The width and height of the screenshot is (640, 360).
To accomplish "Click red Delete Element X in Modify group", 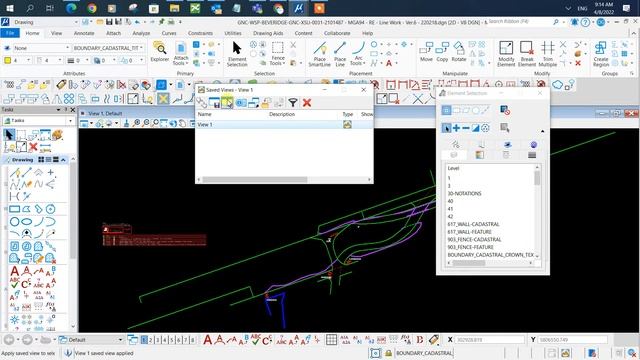I will (x=578, y=63).
